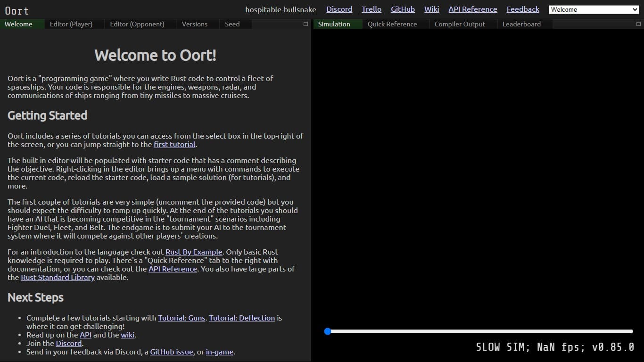Image resolution: width=644 pixels, height=362 pixels.
Task: Click the simulation timeline slider handle
Action: [x=328, y=331]
